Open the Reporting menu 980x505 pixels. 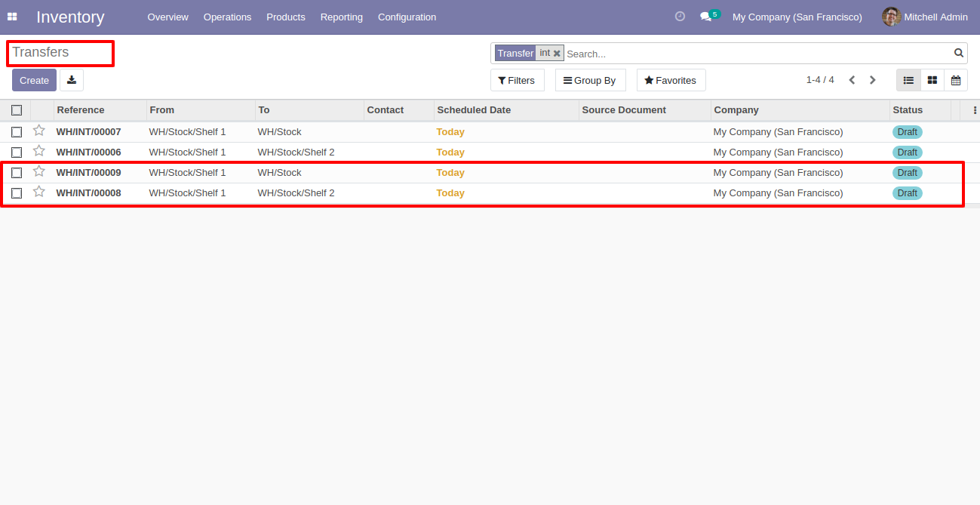click(341, 17)
